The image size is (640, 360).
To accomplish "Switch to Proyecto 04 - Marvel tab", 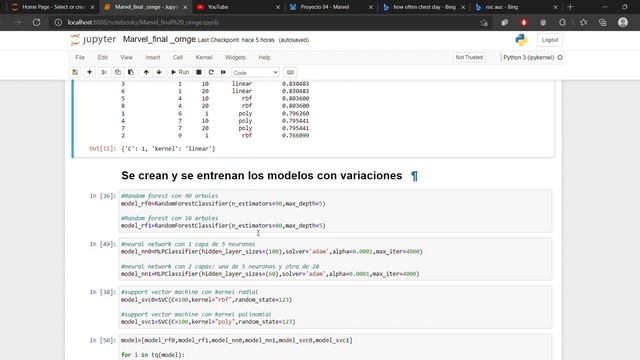I will click(324, 7).
